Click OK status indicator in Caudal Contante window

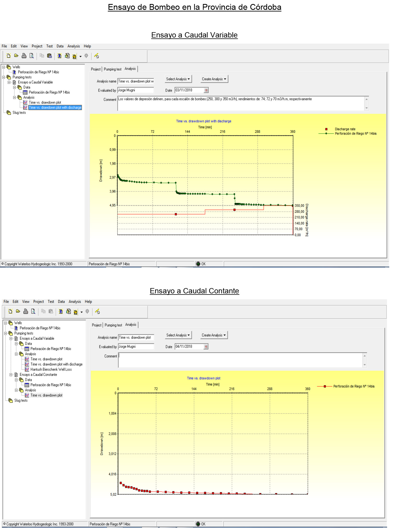(x=201, y=524)
